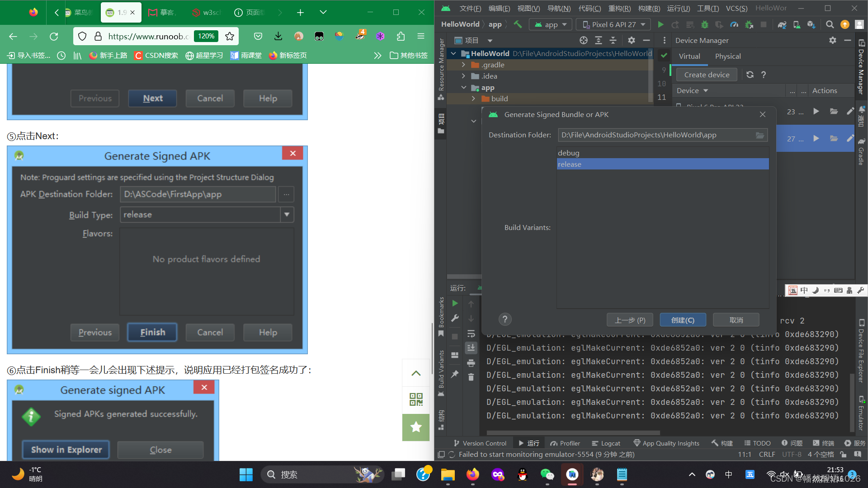Click the Run app green play icon
This screenshot has width=868, height=488.
[660, 24]
